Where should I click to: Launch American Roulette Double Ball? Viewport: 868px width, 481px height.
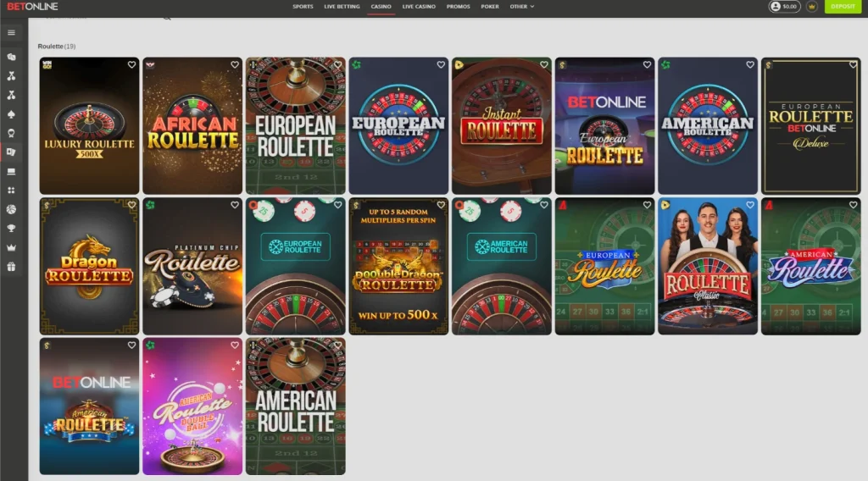pos(192,406)
